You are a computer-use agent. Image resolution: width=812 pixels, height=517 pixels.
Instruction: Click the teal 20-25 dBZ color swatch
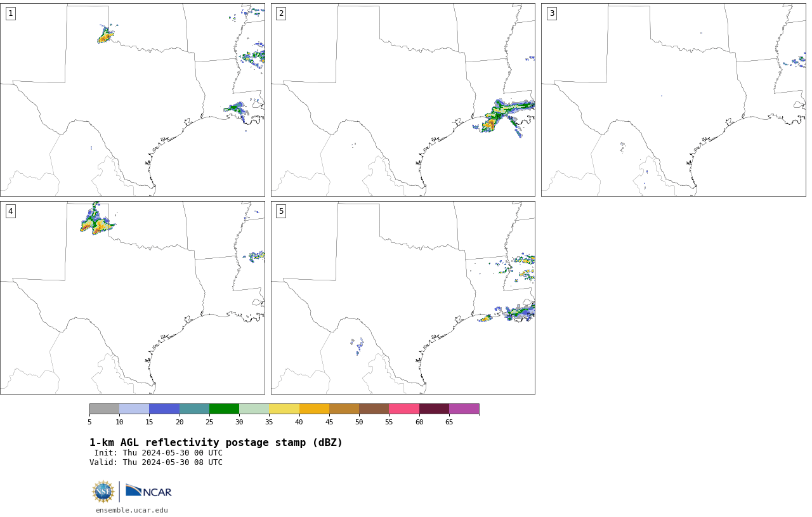[194, 409]
